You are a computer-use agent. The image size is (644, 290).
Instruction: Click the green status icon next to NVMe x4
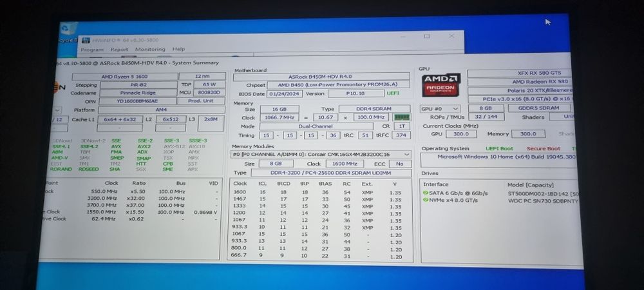[x=426, y=200]
